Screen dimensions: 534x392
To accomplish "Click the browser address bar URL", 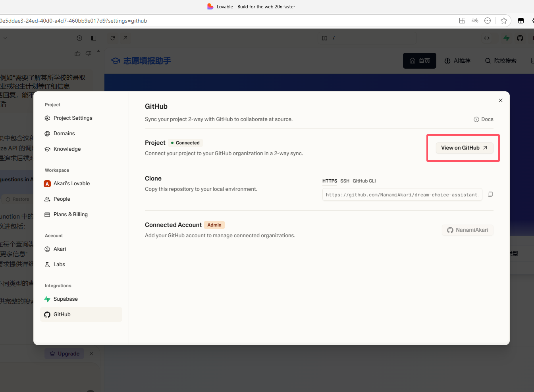I will click(x=73, y=21).
